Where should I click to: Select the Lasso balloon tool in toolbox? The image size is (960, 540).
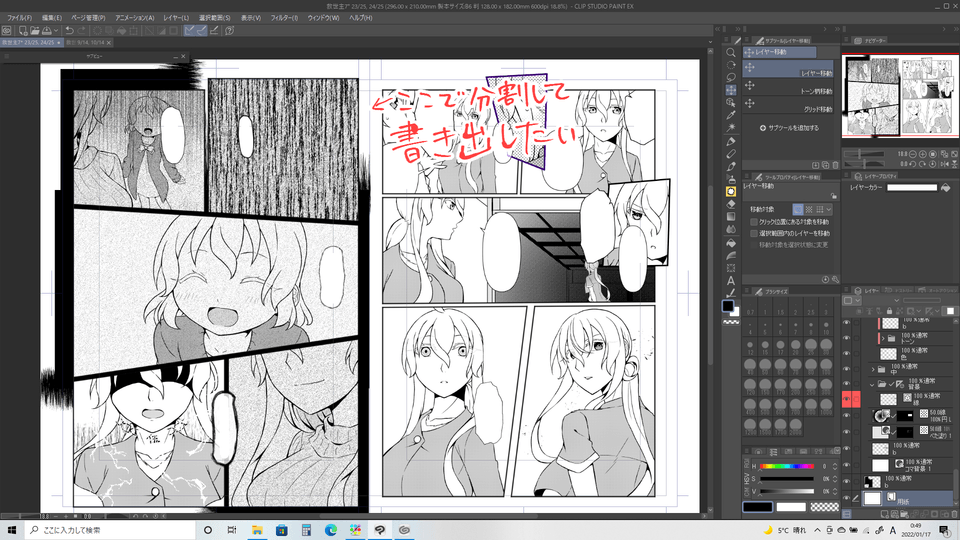[x=730, y=78]
